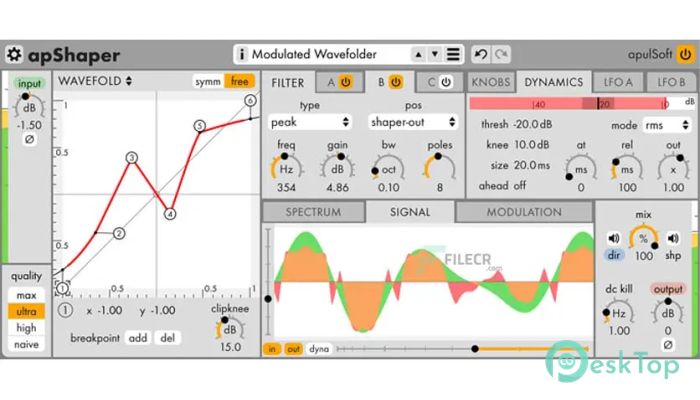Open the settings gear in apShaper header

(14, 54)
